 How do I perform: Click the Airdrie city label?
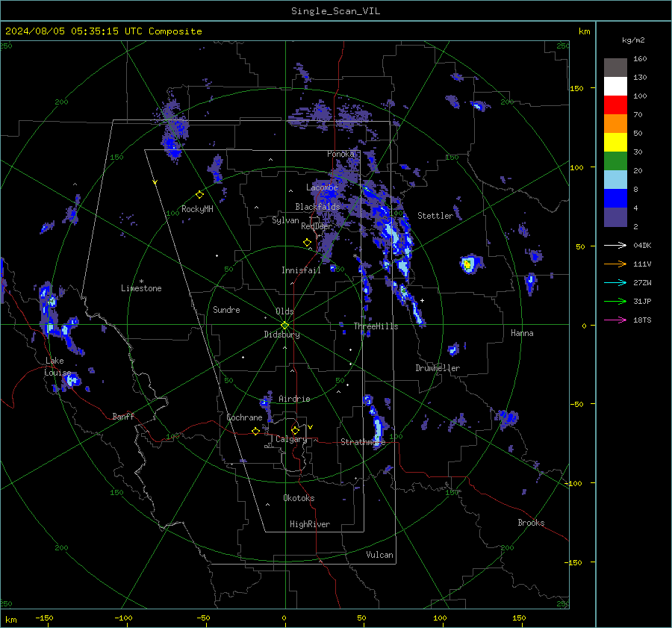[294, 399]
